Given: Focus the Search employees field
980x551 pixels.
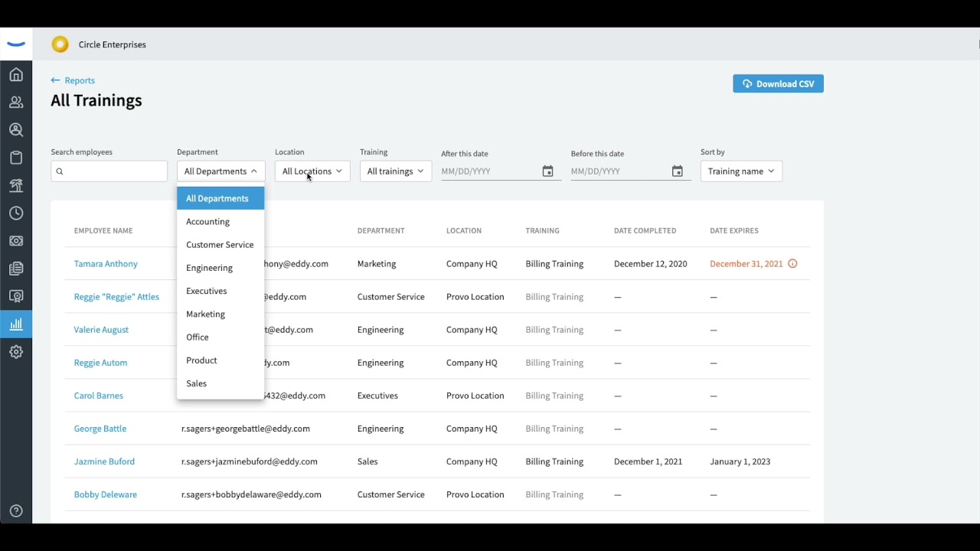Looking at the screenshot, I should pos(109,171).
